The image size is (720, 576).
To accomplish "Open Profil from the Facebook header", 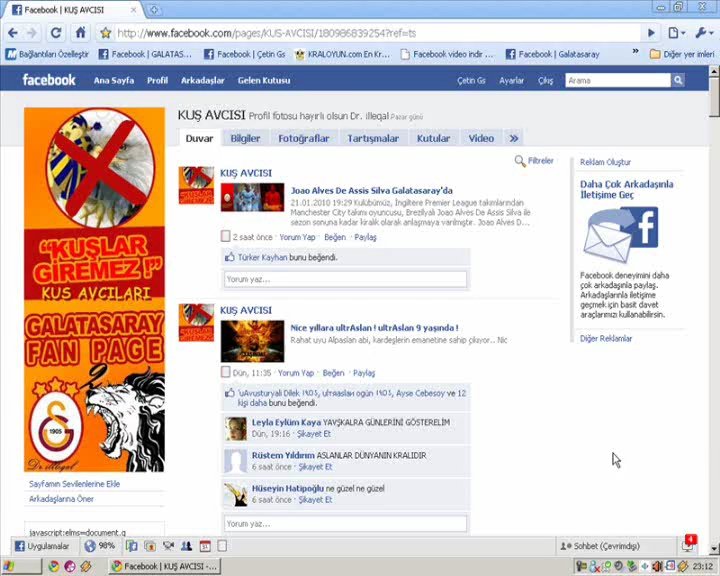I will pyautogui.click(x=157, y=80).
